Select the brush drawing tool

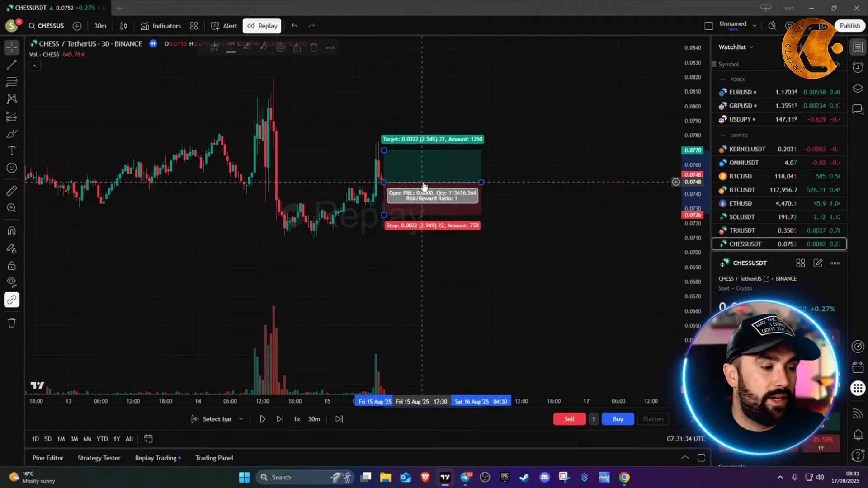click(12, 134)
